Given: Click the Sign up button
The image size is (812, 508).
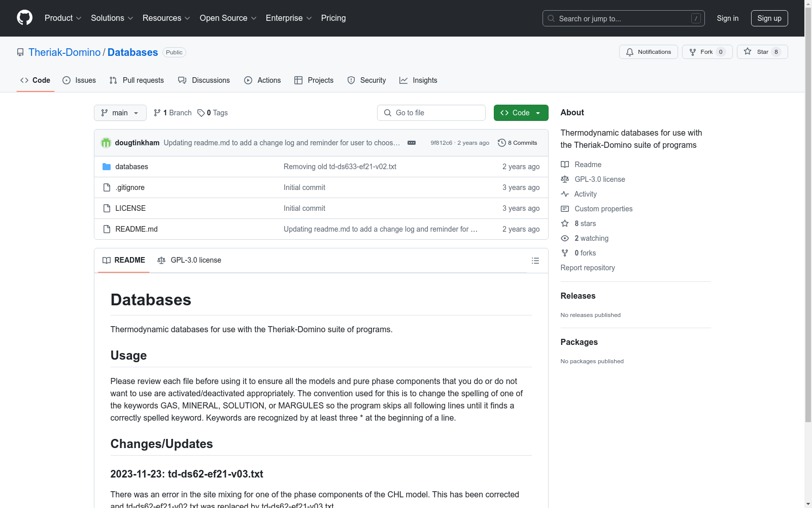Looking at the screenshot, I should [x=769, y=18].
